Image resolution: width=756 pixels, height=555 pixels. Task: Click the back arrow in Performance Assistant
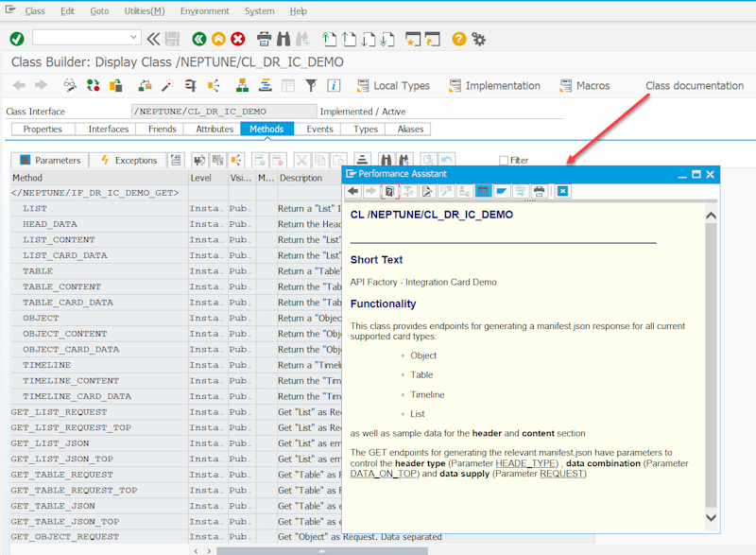click(x=352, y=191)
